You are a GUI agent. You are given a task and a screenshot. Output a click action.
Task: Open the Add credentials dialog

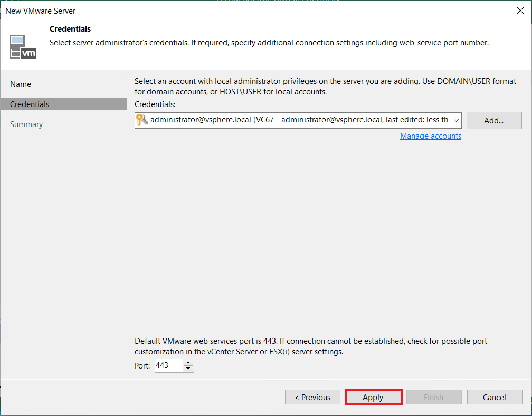(494, 120)
